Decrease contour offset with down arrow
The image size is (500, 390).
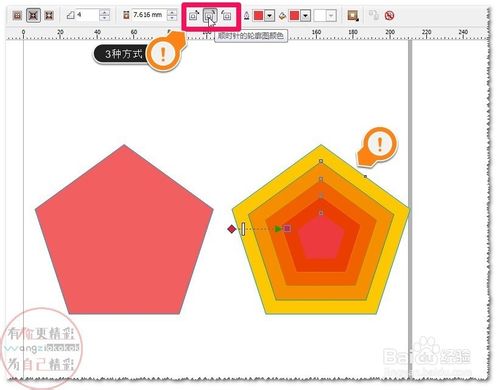(172, 18)
